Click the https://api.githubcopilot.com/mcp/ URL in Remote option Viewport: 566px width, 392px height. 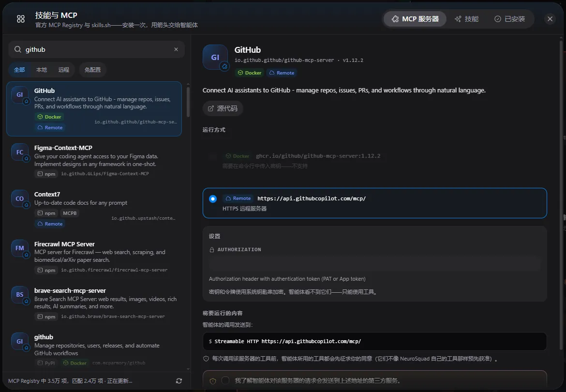[x=312, y=198]
